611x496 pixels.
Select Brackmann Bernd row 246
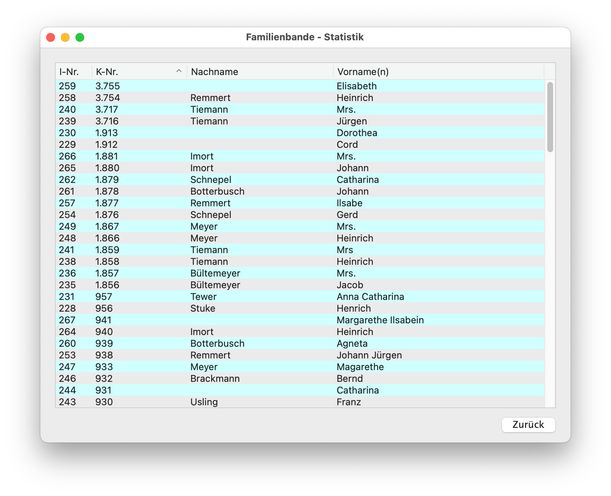click(x=300, y=379)
